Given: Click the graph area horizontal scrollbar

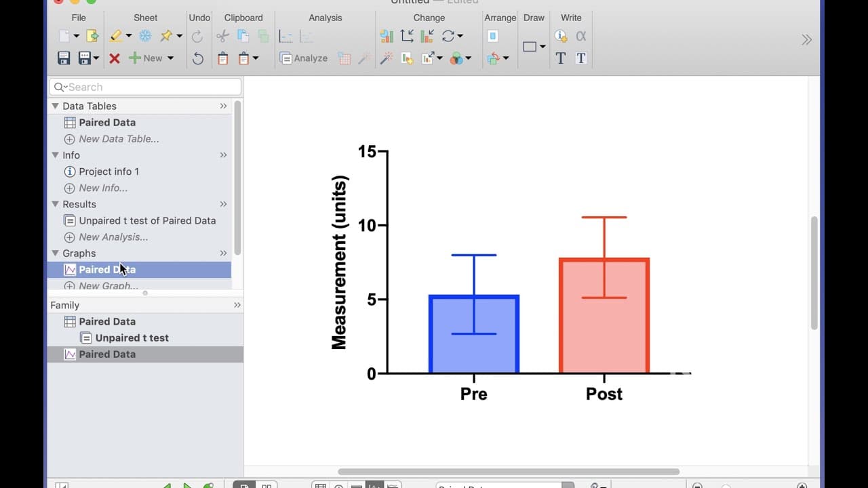Looking at the screenshot, I should 509,472.
